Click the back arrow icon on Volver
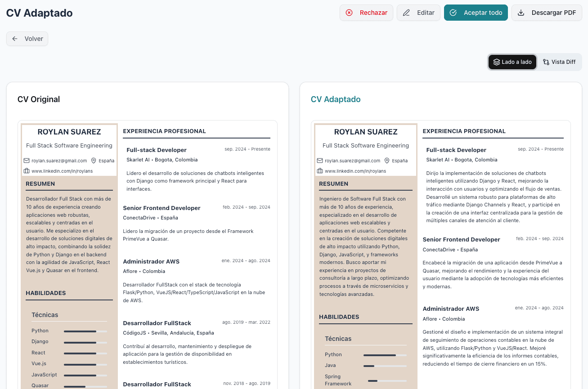This screenshot has height=389, width=588. 15,39
